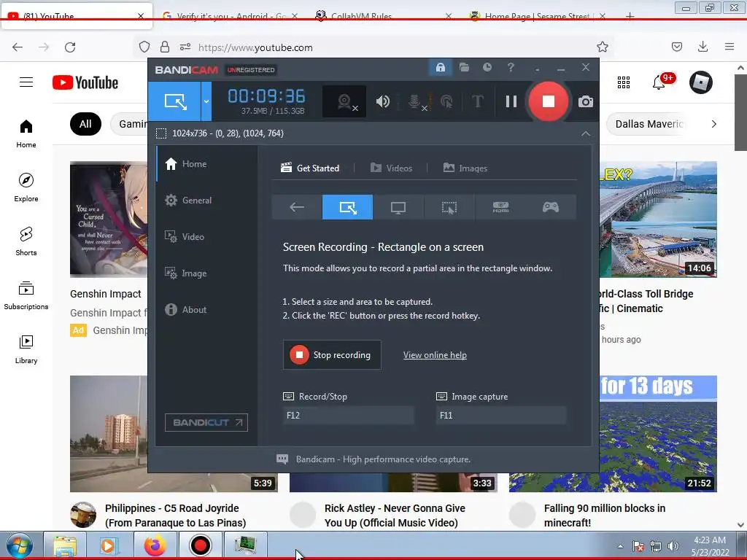Screen dimensions: 747x560
Task: Click the Bandicam speech bubble message icon
Action: [x=282, y=459]
